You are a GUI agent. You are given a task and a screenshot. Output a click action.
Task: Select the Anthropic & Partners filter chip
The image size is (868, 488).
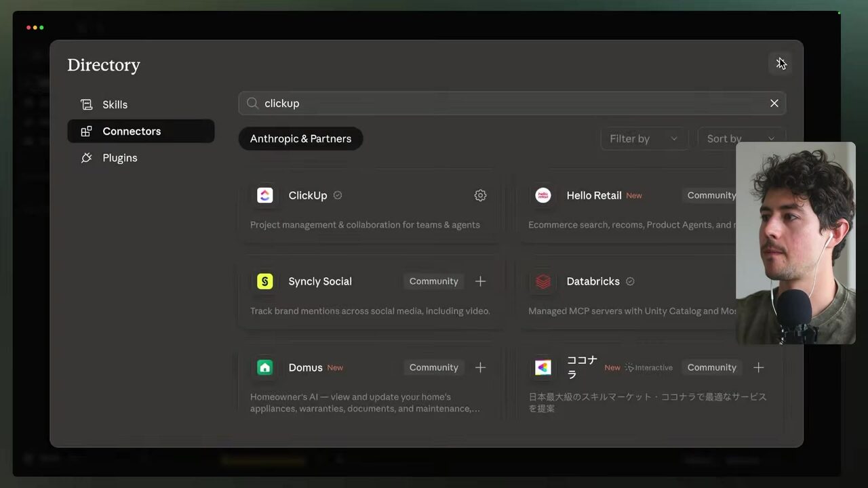(x=300, y=138)
